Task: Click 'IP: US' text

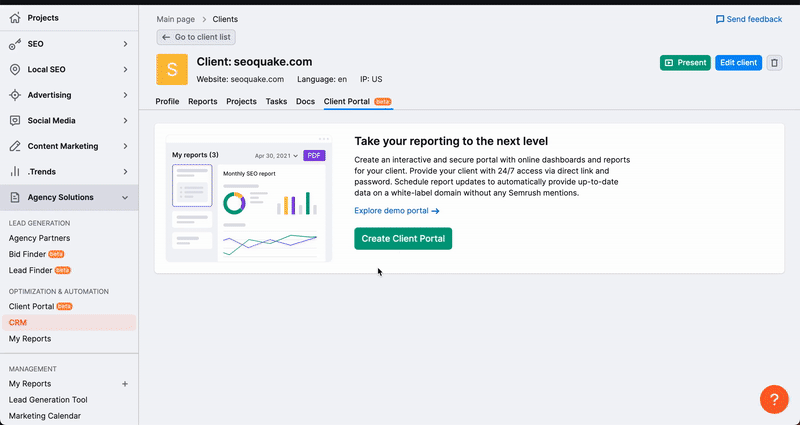Action: tap(371, 79)
